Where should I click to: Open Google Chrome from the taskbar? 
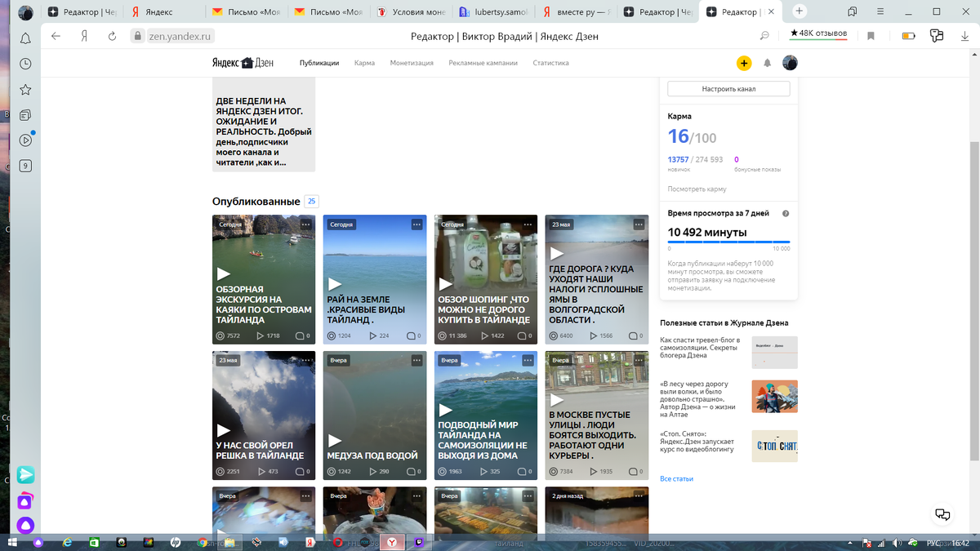click(203, 542)
